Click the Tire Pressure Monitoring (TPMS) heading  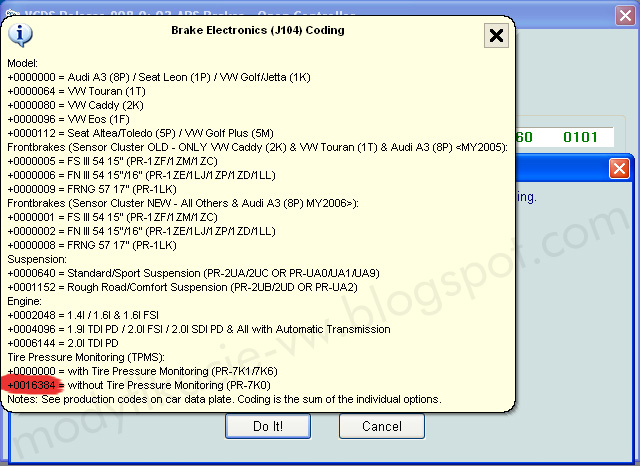click(86, 357)
